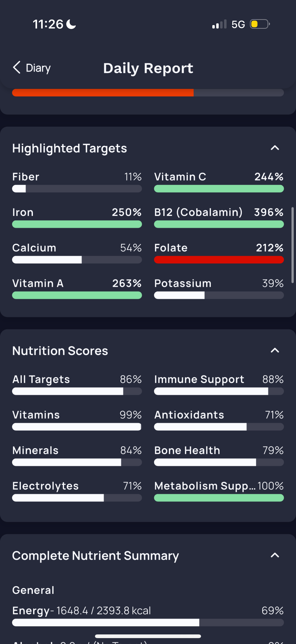Tap the cellular signal bars icon
Viewport: 296px width, 644px height.
(x=219, y=24)
